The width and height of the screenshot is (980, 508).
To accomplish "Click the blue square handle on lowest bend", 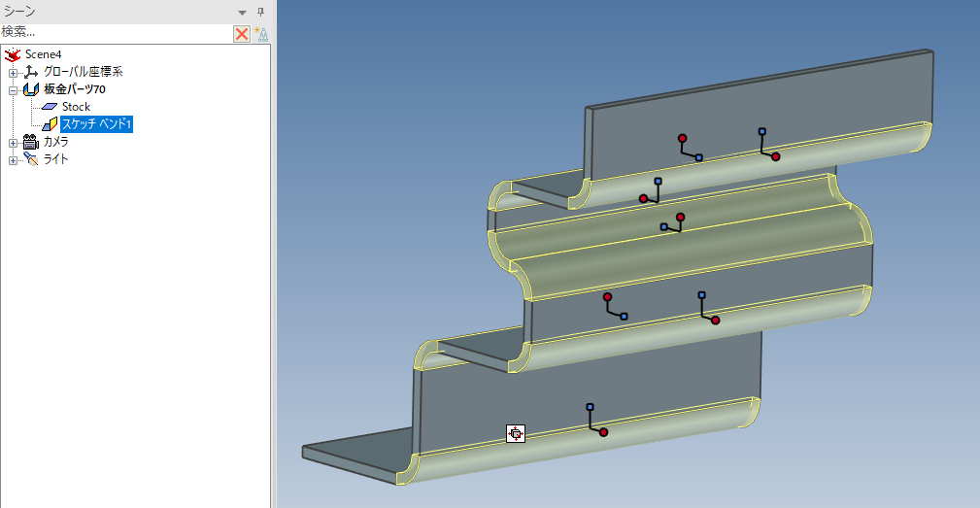I will click(590, 407).
